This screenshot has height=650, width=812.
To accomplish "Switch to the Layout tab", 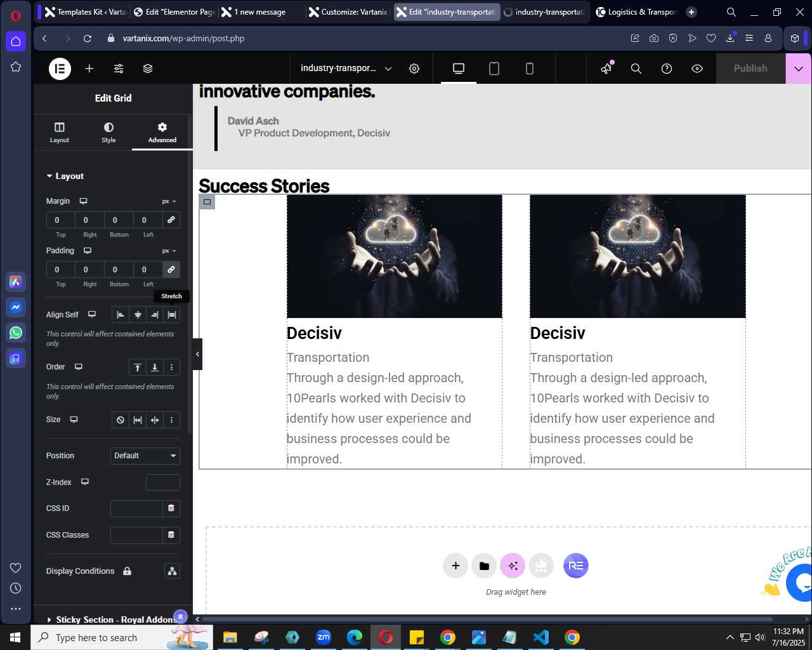I will point(60,132).
